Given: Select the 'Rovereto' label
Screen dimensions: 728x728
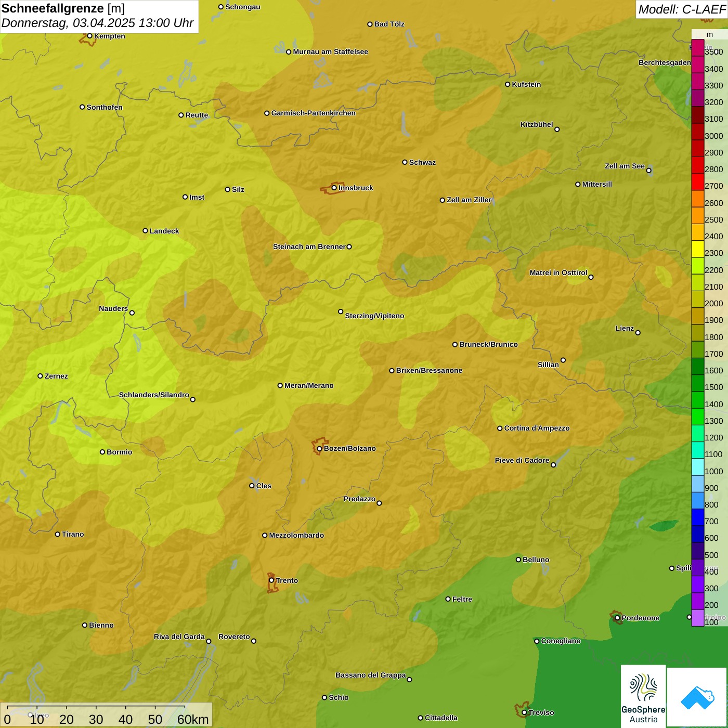Looking at the screenshot, I should tap(234, 636).
